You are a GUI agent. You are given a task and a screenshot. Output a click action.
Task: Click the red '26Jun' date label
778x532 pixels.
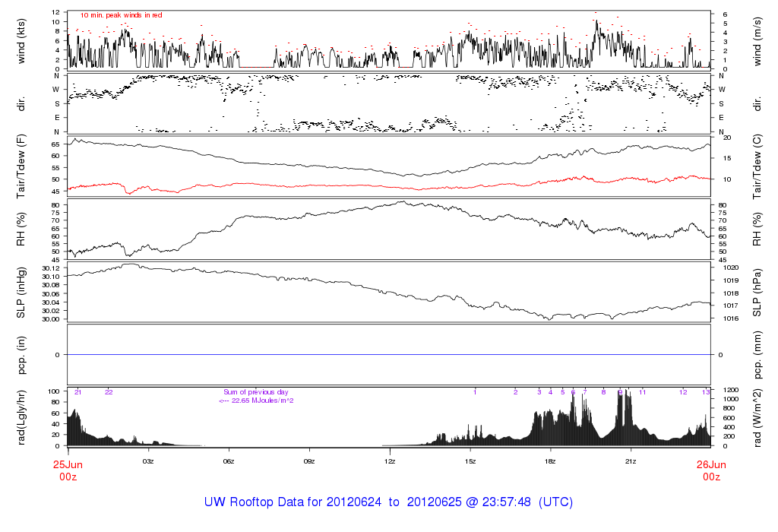coord(711,465)
